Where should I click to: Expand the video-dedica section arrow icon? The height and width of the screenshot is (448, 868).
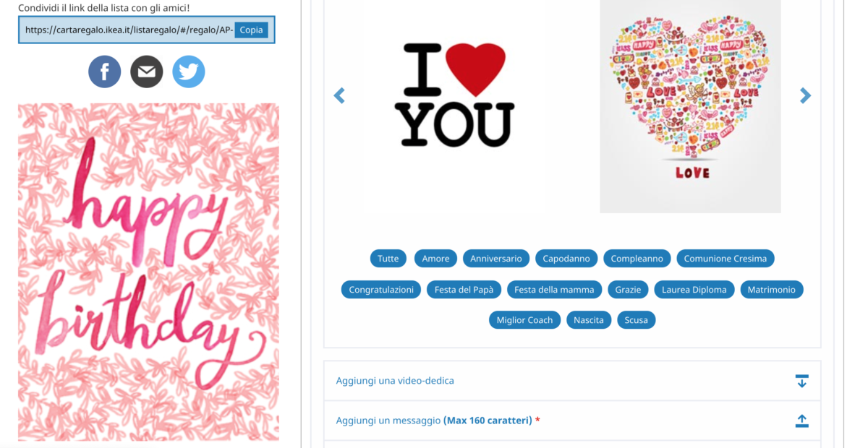[x=801, y=381]
